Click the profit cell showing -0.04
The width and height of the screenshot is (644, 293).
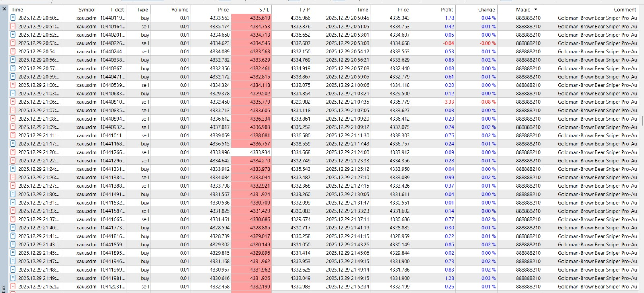click(x=448, y=43)
